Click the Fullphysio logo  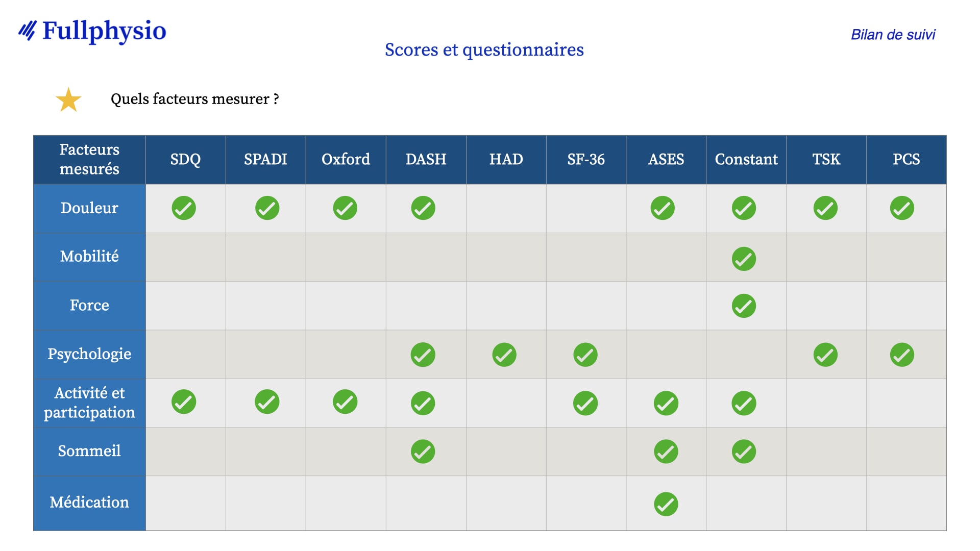(x=92, y=31)
